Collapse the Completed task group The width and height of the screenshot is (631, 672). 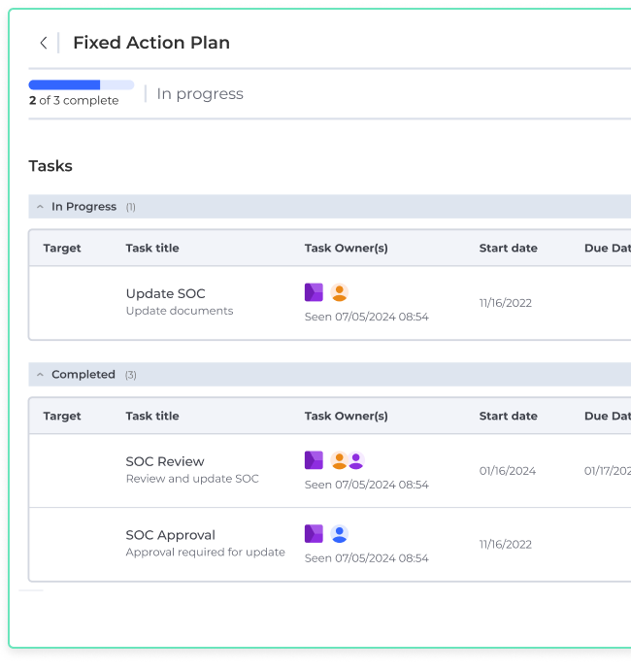click(x=40, y=375)
